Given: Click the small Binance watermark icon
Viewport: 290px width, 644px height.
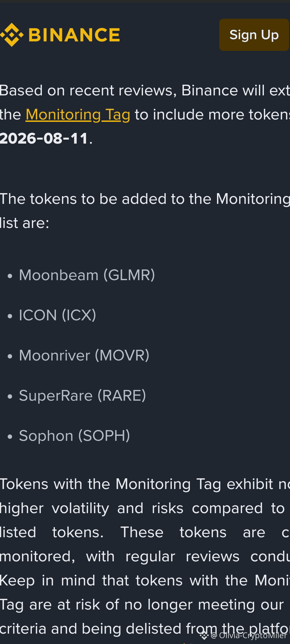Looking at the screenshot, I should pyautogui.click(x=204, y=635).
